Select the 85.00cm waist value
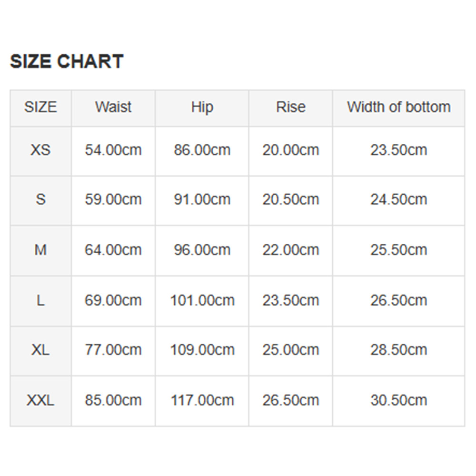Viewport: 476px width, 476px height. coord(113,400)
